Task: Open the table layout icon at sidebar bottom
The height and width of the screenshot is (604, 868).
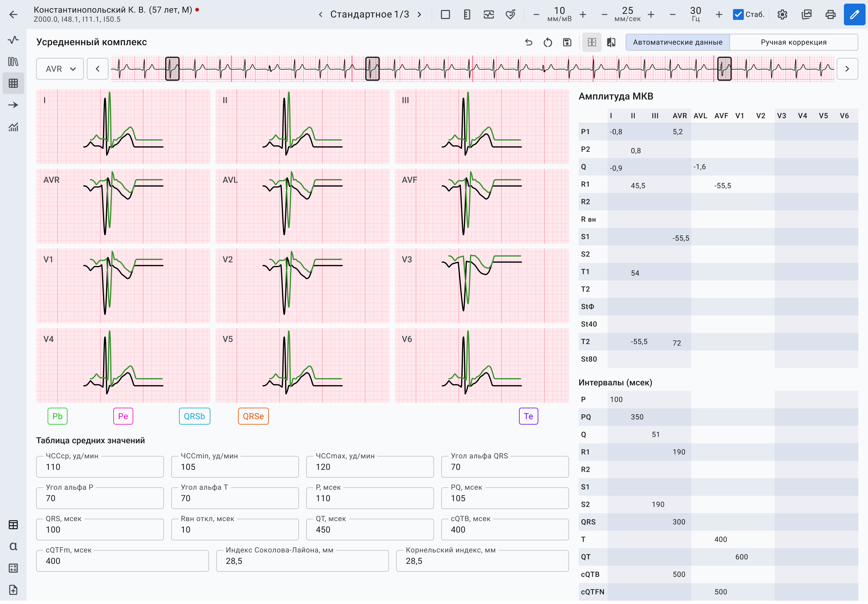Action: tap(13, 525)
